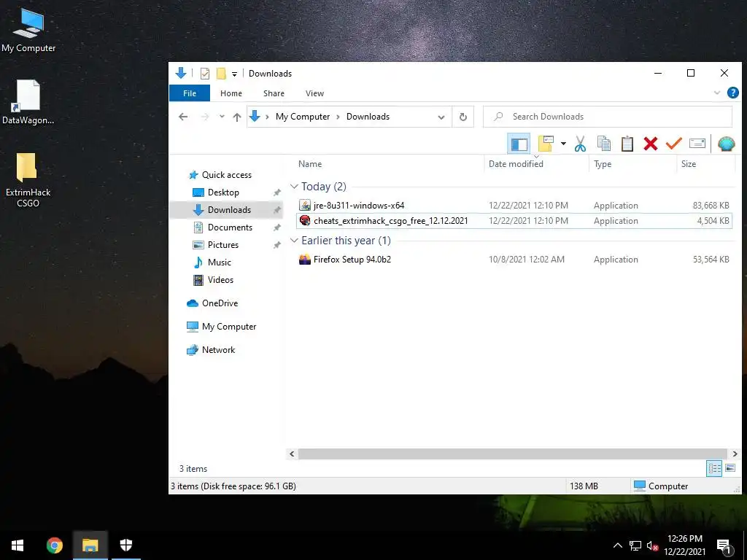747x560 pixels.
Task: Click the scroll left arrow button
Action: pos(292,454)
